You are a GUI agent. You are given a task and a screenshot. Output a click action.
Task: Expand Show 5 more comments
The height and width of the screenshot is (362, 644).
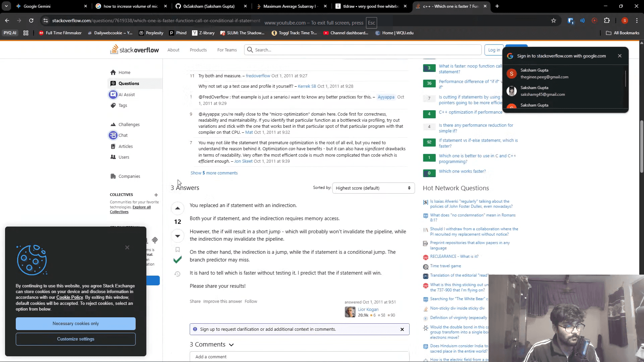click(x=214, y=173)
